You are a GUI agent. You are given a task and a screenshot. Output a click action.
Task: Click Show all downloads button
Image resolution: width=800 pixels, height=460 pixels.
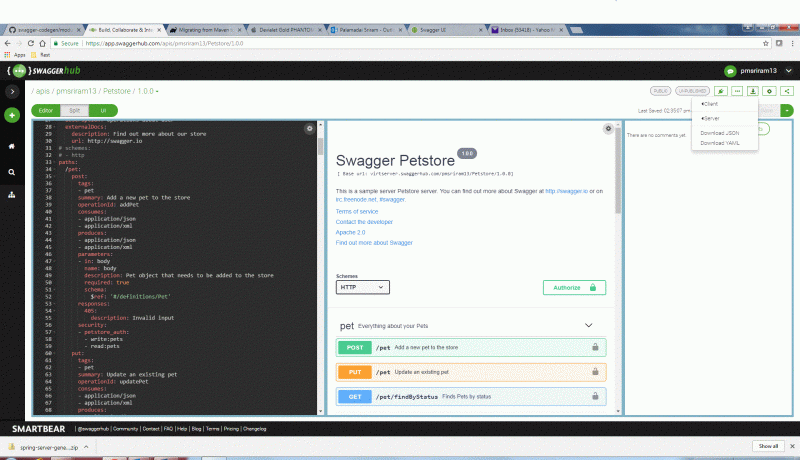click(x=768, y=446)
